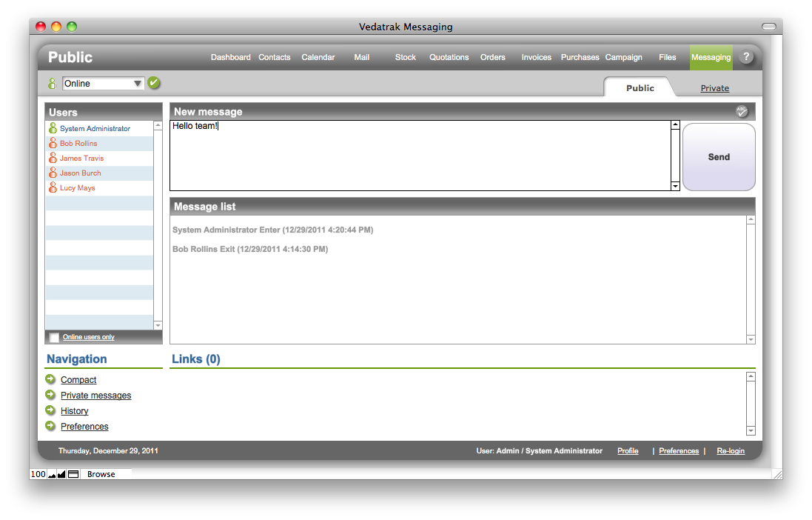Open the Compact navigation link

pyautogui.click(x=78, y=379)
